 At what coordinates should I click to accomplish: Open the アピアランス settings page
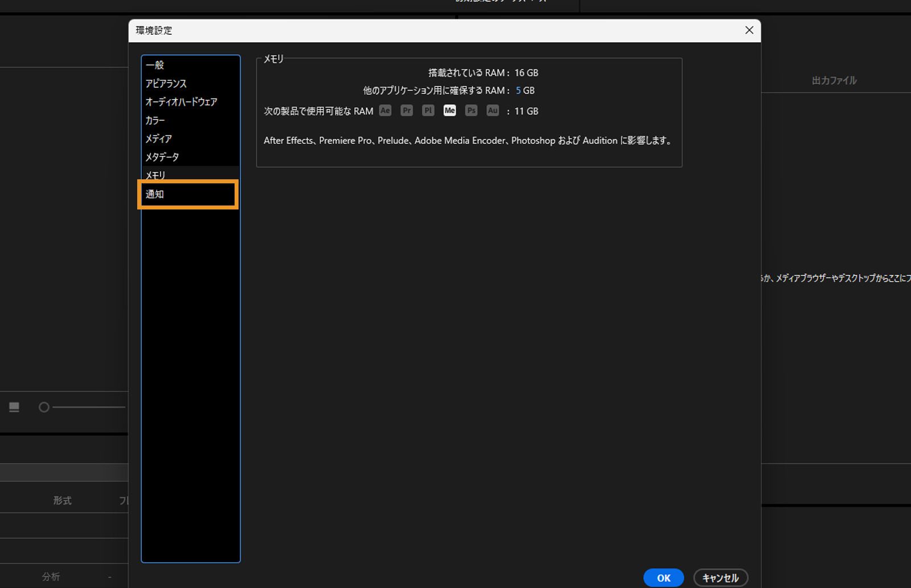coord(166,83)
